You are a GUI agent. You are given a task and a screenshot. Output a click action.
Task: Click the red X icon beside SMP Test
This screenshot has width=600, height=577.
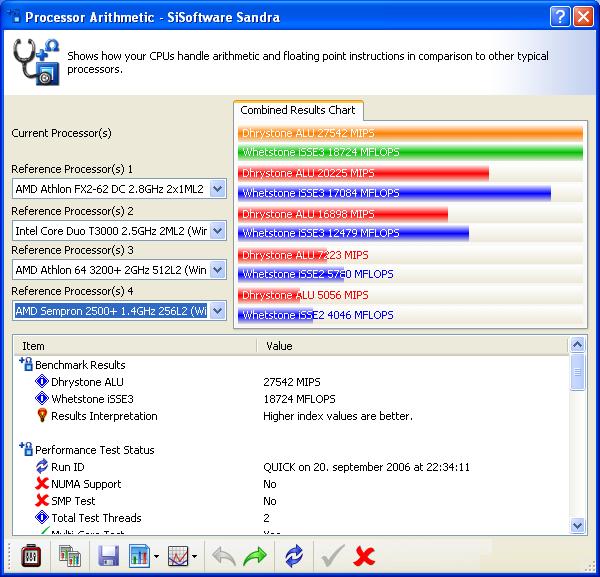coord(42,500)
